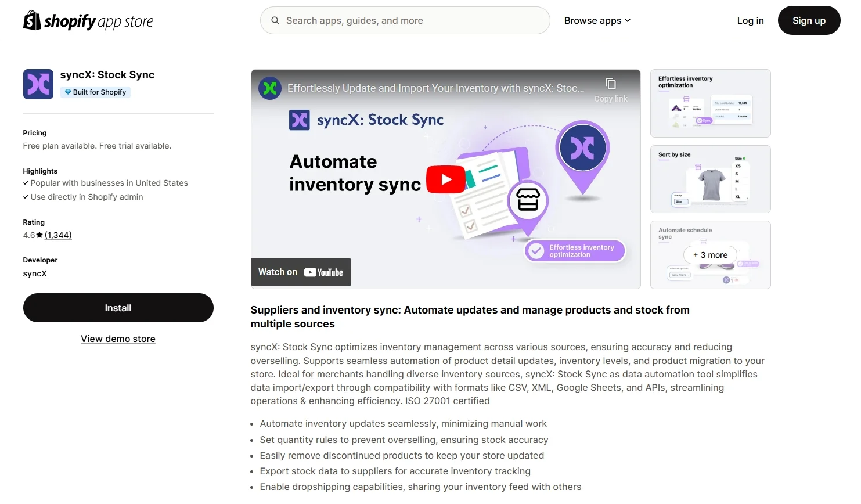The height and width of the screenshot is (504, 861).
Task: Click the Log in link
Action: pos(750,20)
